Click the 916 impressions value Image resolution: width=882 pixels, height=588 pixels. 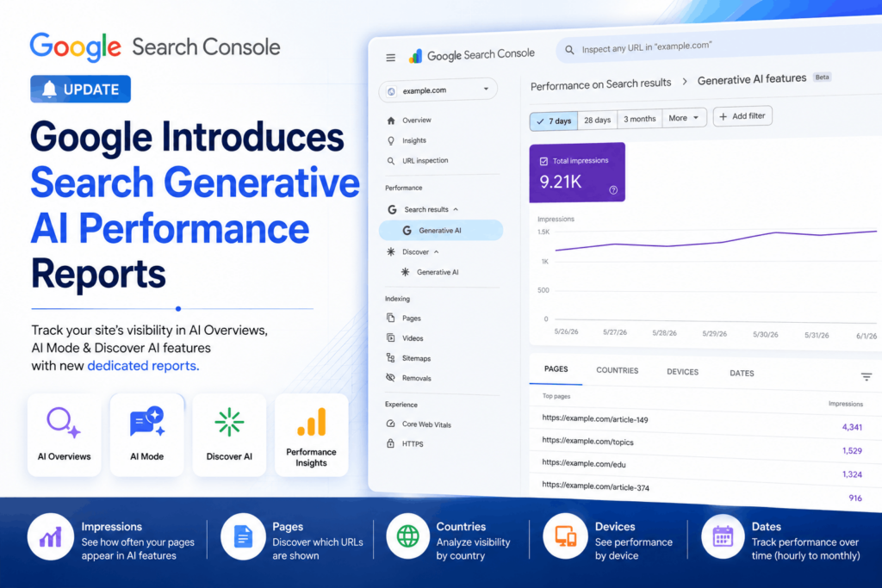coord(855,498)
